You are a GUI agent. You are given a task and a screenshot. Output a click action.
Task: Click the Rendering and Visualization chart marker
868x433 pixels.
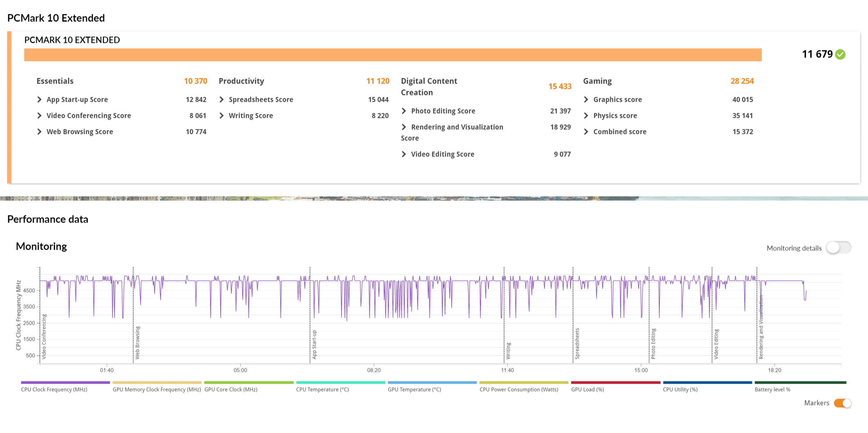pyautogui.click(x=761, y=327)
